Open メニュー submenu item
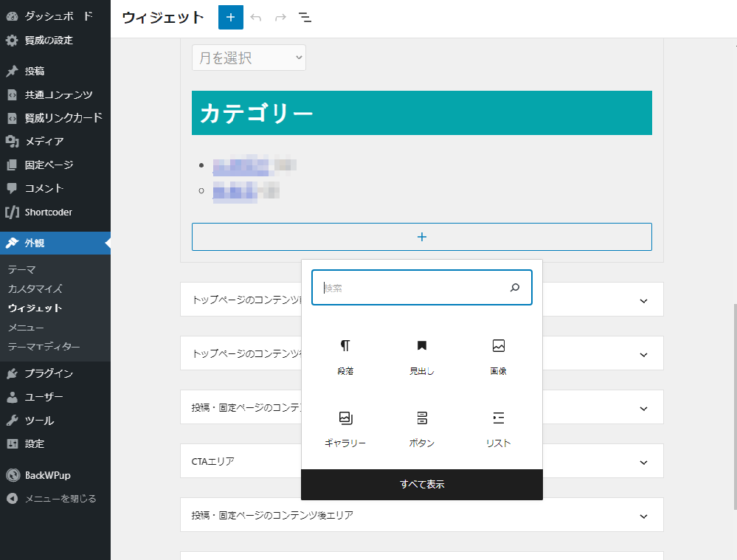This screenshot has height=560, width=737. point(26,328)
